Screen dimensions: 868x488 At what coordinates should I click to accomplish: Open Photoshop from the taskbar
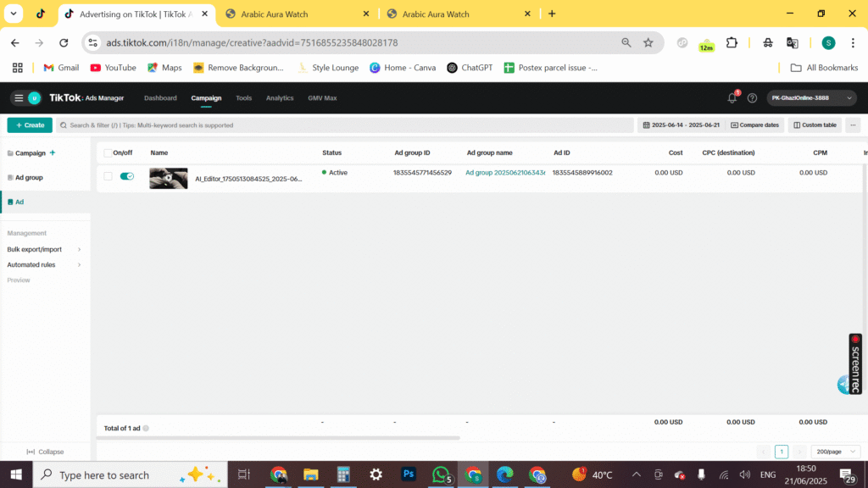[409, 474]
